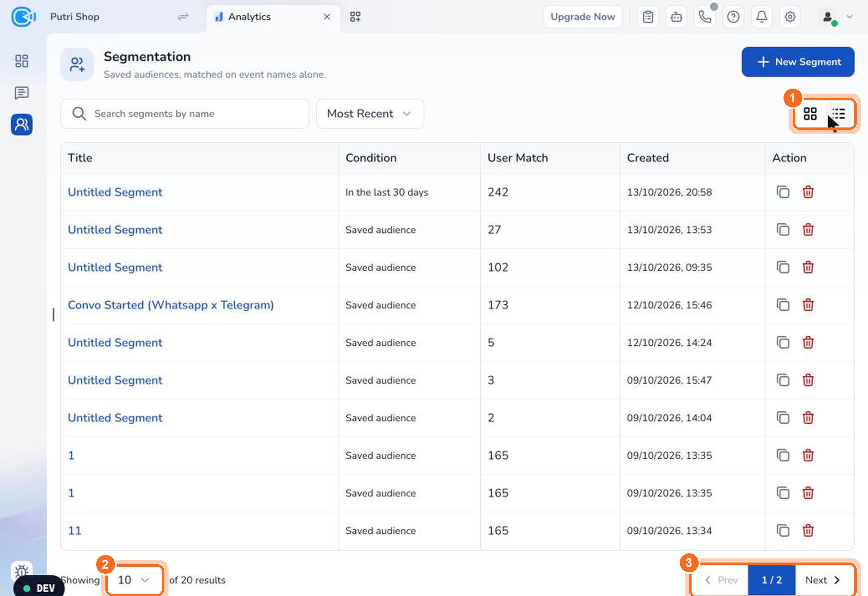Open the Convo Started (Whatsapp x Telegram) link
Viewport: 868px width, 596px height.
point(171,305)
